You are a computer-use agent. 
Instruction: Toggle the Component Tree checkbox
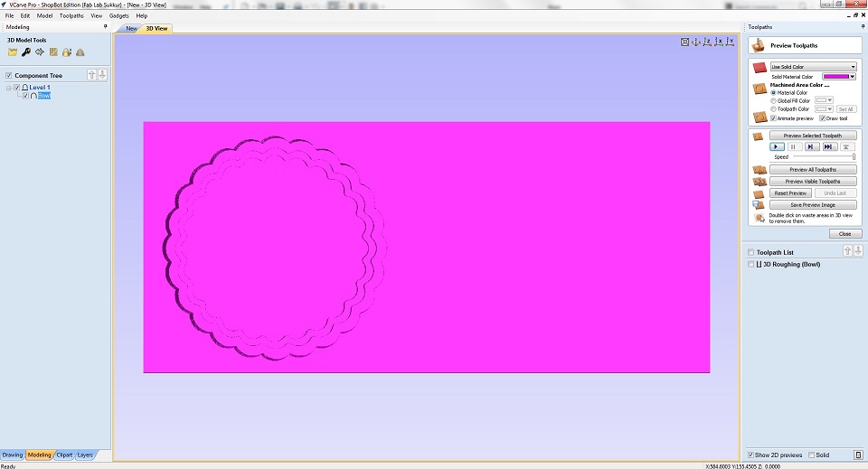[9, 75]
